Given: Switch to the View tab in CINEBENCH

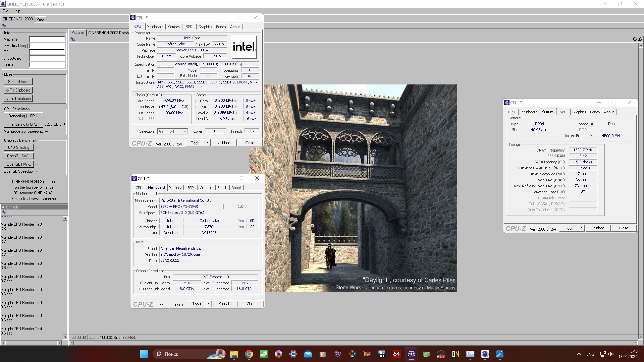Looking at the screenshot, I should pos(40,19).
